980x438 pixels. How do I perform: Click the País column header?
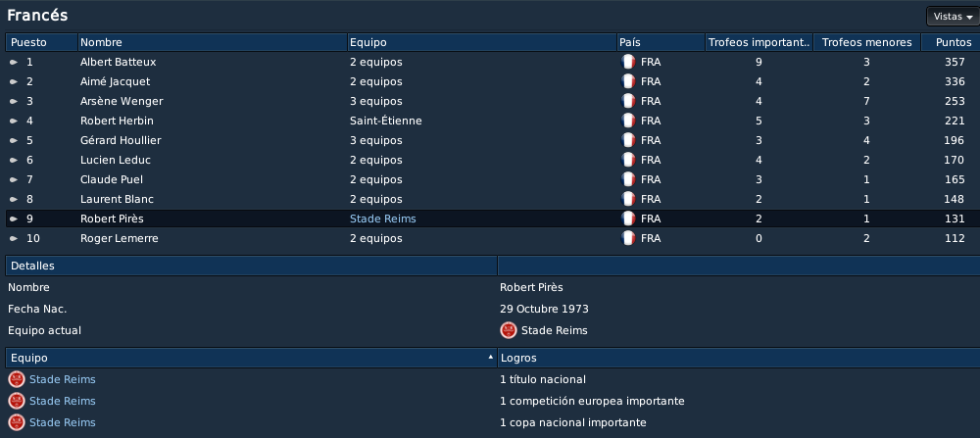(661, 42)
